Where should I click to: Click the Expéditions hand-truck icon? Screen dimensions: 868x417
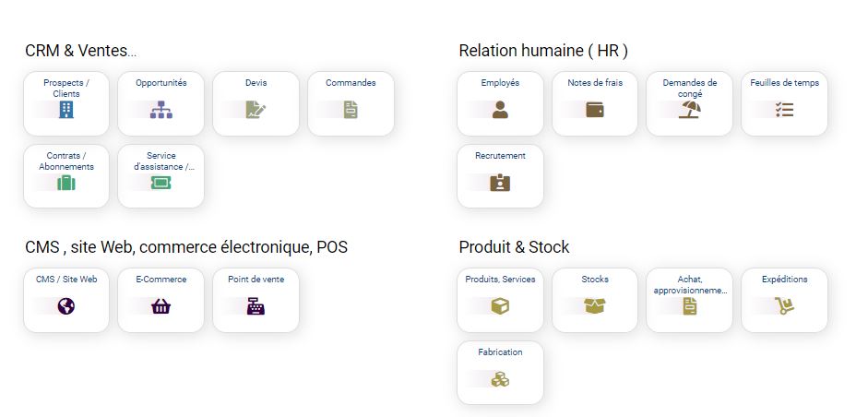click(x=785, y=306)
